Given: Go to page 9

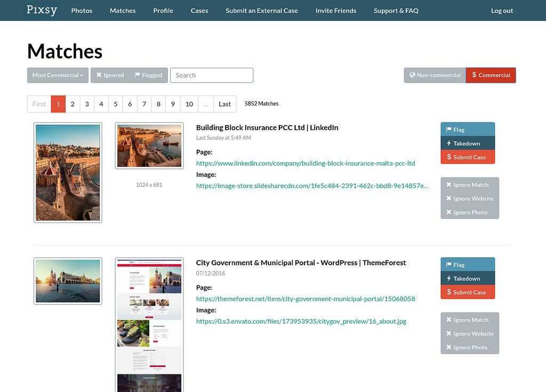Looking at the screenshot, I should (x=173, y=104).
